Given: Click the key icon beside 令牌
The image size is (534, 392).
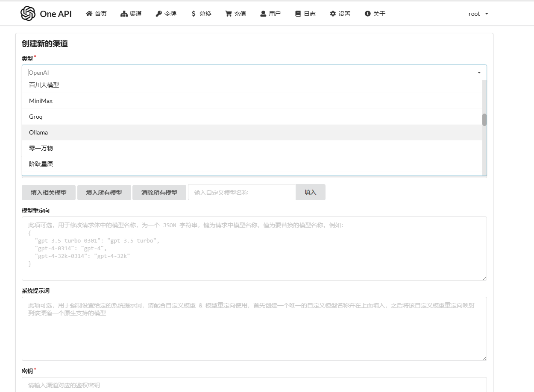Looking at the screenshot, I should click(x=159, y=14).
